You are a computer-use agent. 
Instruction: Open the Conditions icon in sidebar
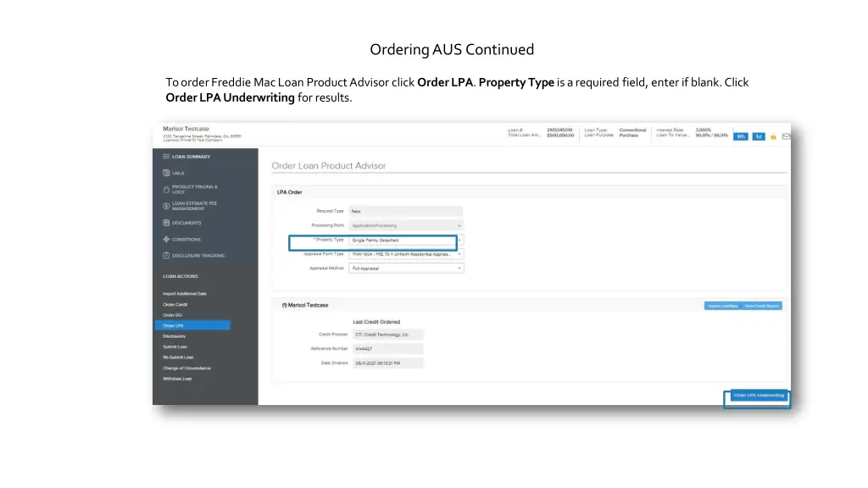point(166,239)
